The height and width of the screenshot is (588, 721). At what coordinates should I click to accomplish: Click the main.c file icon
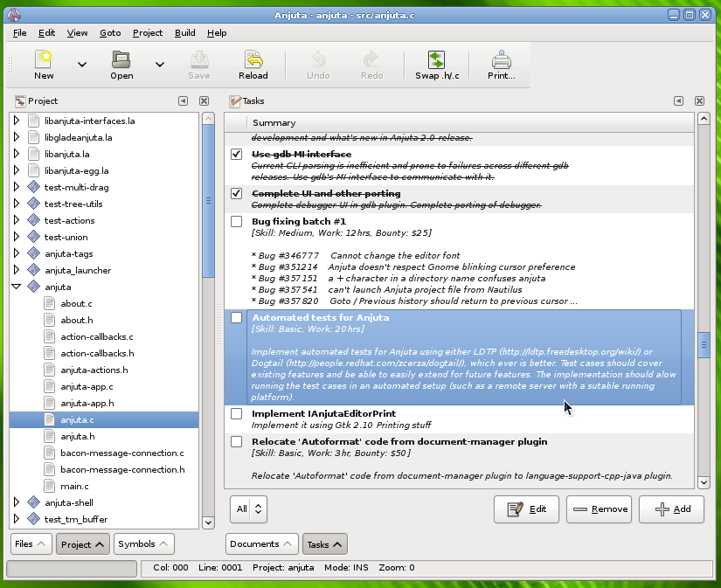[x=49, y=486]
